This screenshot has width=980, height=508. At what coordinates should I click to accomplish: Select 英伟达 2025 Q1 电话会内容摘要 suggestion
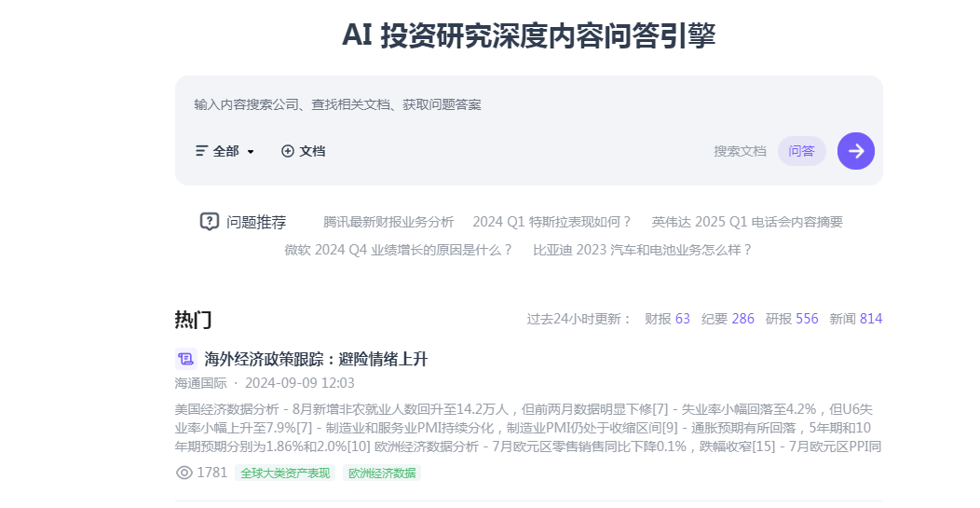click(x=747, y=222)
